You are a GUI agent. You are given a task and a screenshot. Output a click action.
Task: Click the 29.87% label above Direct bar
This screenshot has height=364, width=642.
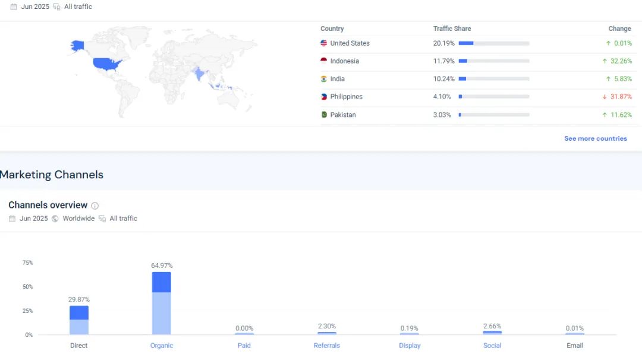pyautogui.click(x=78, y=299)
